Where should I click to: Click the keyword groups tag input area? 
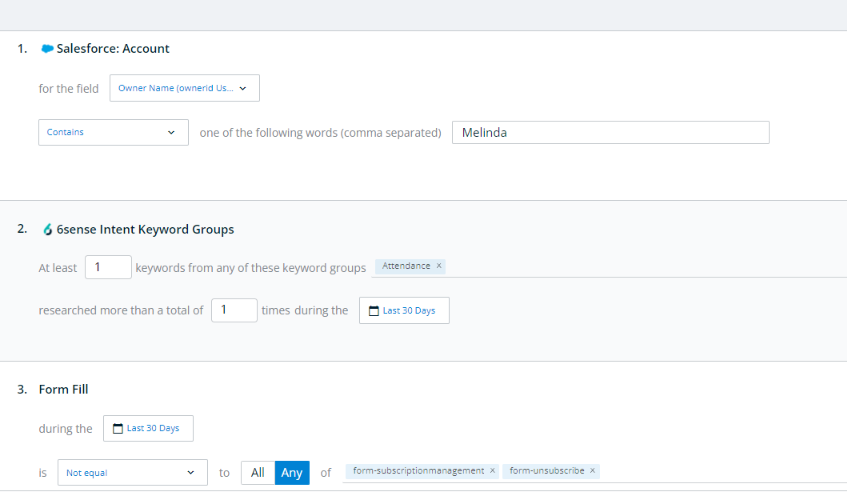coord(646,266)
